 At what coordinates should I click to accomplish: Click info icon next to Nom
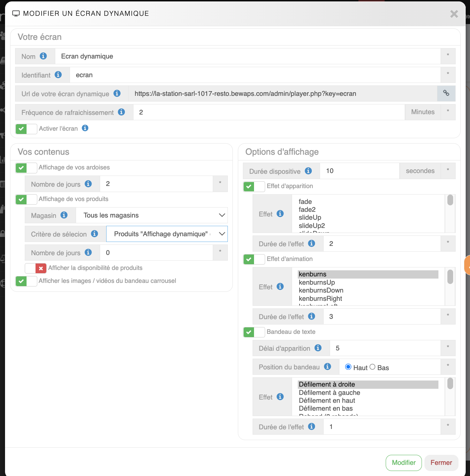coord(43,56)
